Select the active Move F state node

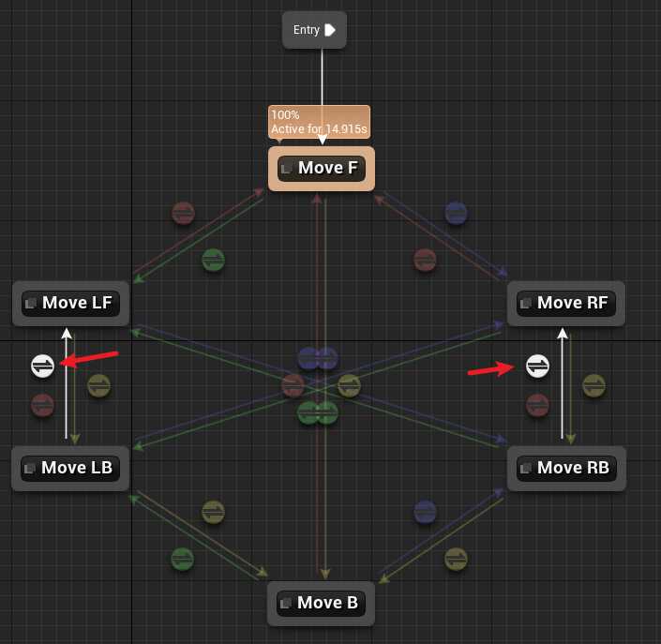coord(322,169)
